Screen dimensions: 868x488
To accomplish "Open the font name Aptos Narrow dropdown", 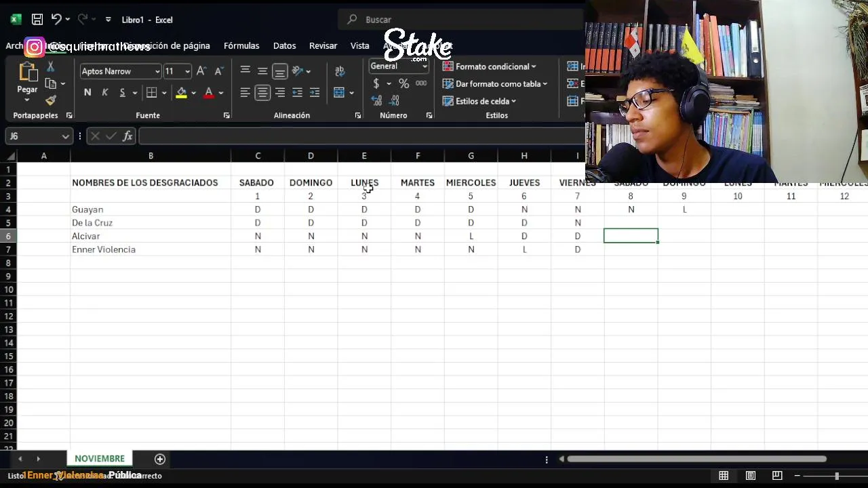I will pyautogui.click(x=157, y=71).
